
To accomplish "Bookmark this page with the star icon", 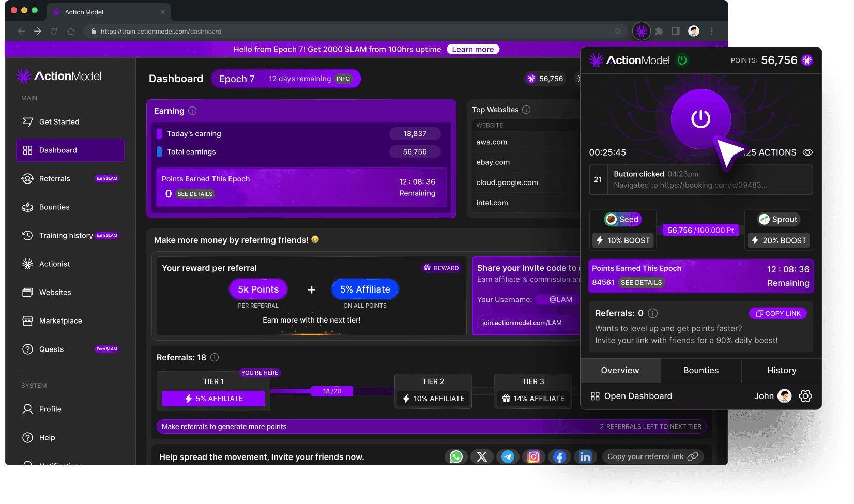I will coord(618,32).
